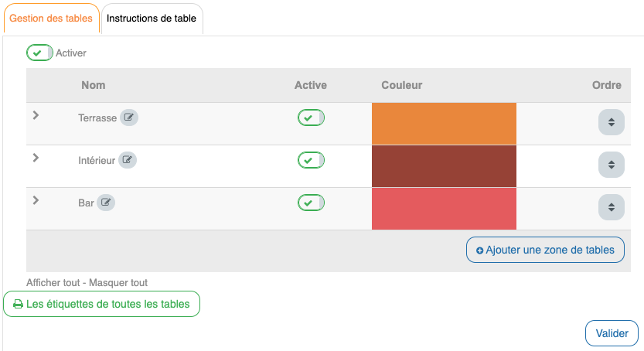Click the edit icon next to Terrasse
This screenshot has width=644, height=351.
pos(129,118)
